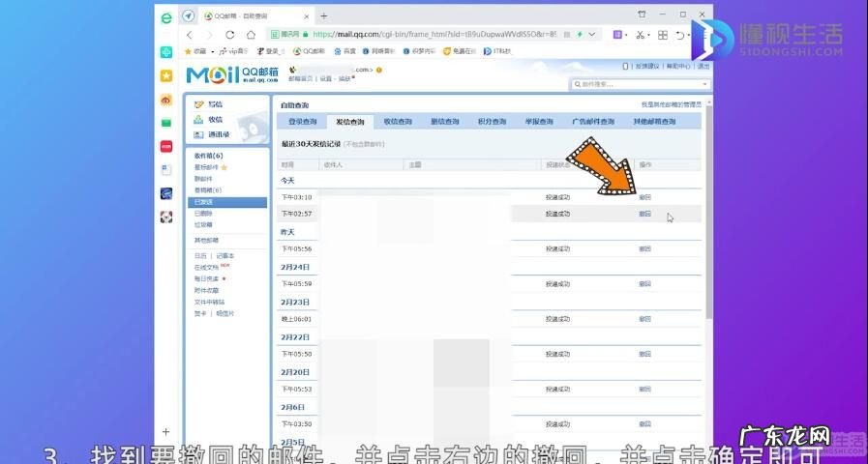Open dropdown beside scissors icon
This screenshot has width=868, height=464.
coord(647,35)
